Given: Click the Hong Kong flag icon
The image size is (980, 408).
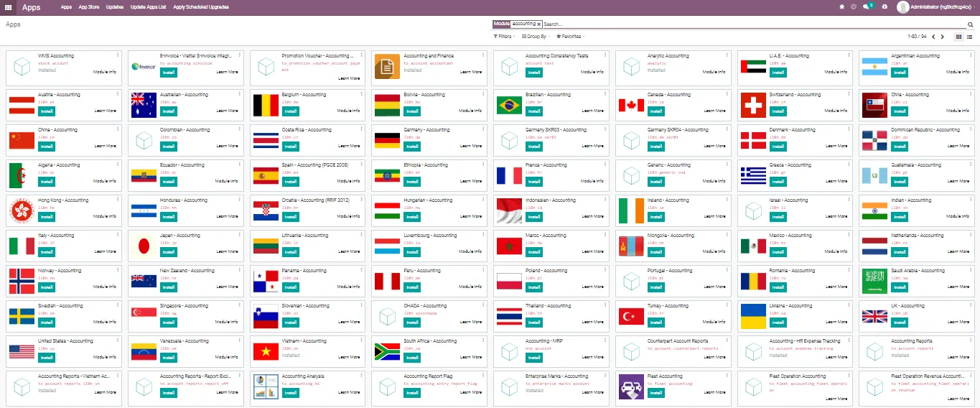Looking at the screenshot, I should tap(22, 211).
